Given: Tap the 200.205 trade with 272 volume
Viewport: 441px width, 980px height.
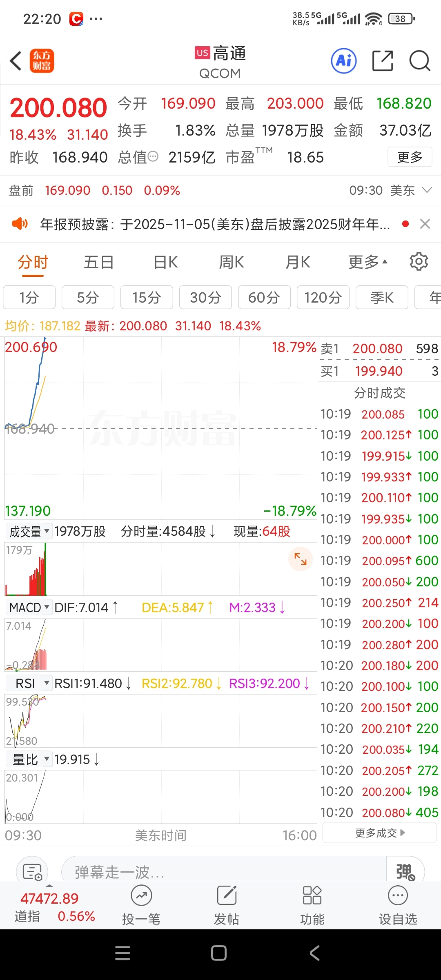Looking at the screenshot, I should [x=379, y=770].
